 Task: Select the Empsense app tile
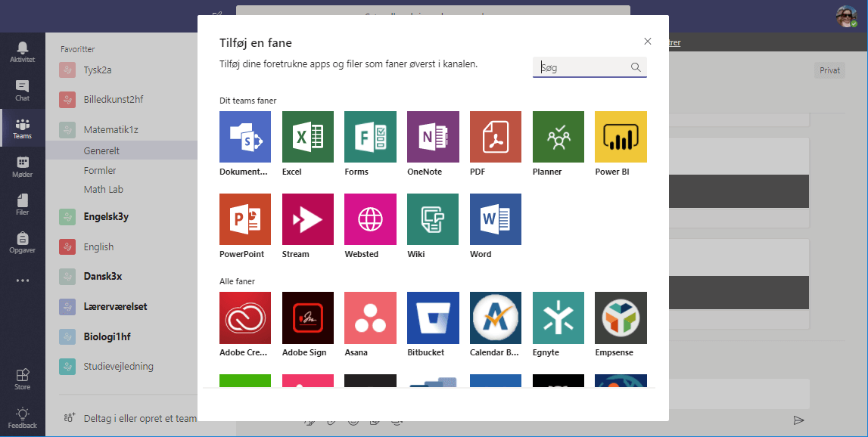click(x=621, y=318)
